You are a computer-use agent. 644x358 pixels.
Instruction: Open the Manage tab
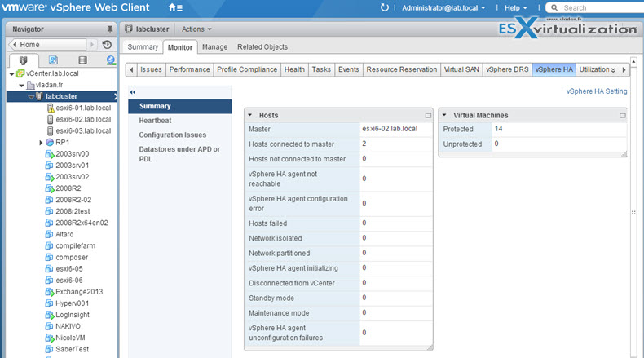pos(214,46)
